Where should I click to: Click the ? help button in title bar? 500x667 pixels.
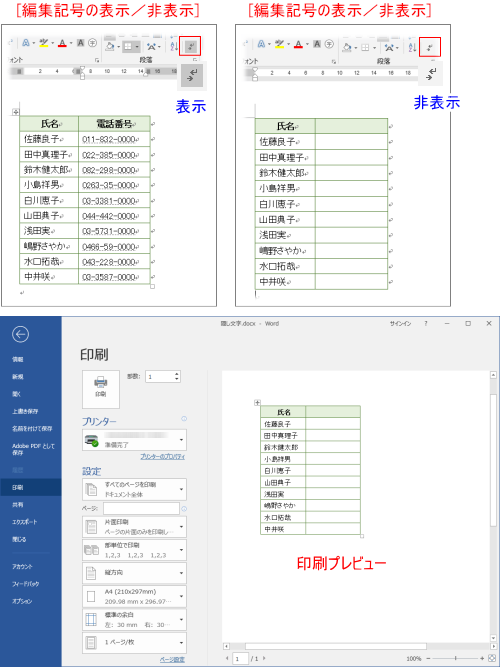pos(426,324)
